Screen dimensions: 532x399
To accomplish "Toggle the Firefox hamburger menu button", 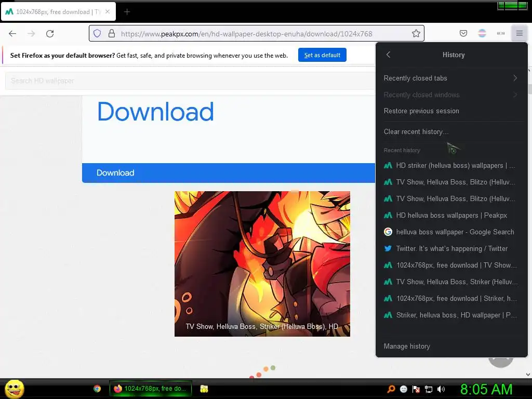I will coord(520,33).
